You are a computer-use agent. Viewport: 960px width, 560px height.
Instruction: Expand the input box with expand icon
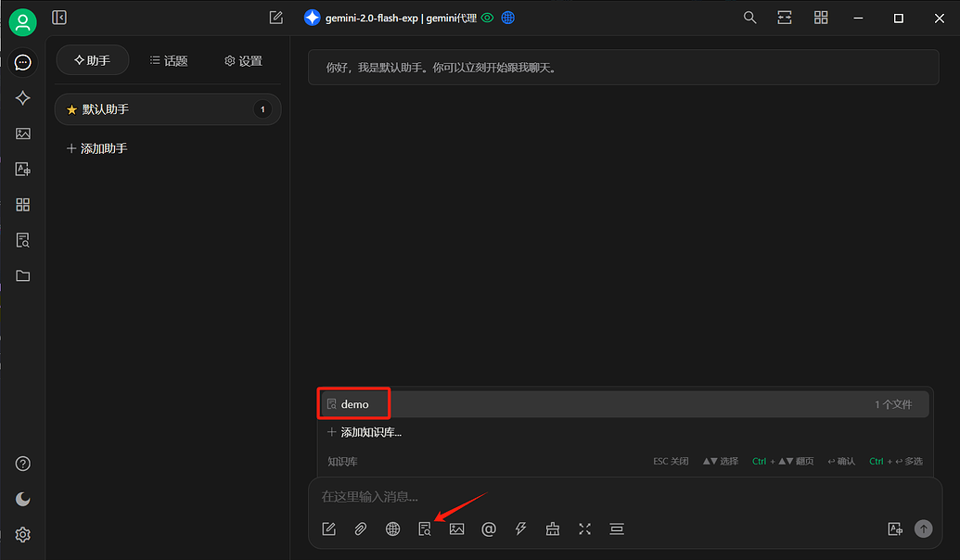coord(584,528)
